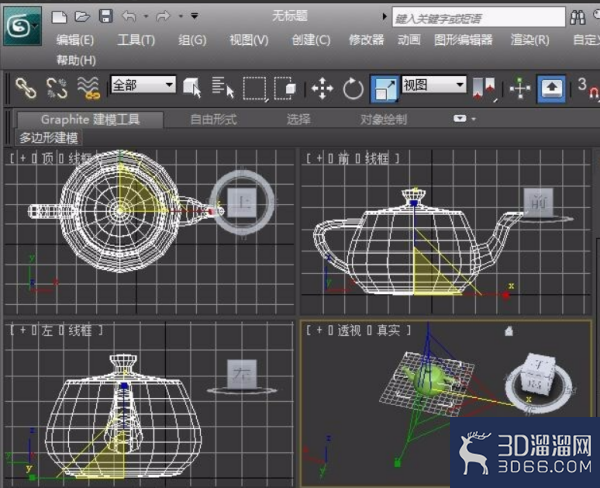
Task: Select the Bind to Space Warp tool
Action: [x=88, y=88]
